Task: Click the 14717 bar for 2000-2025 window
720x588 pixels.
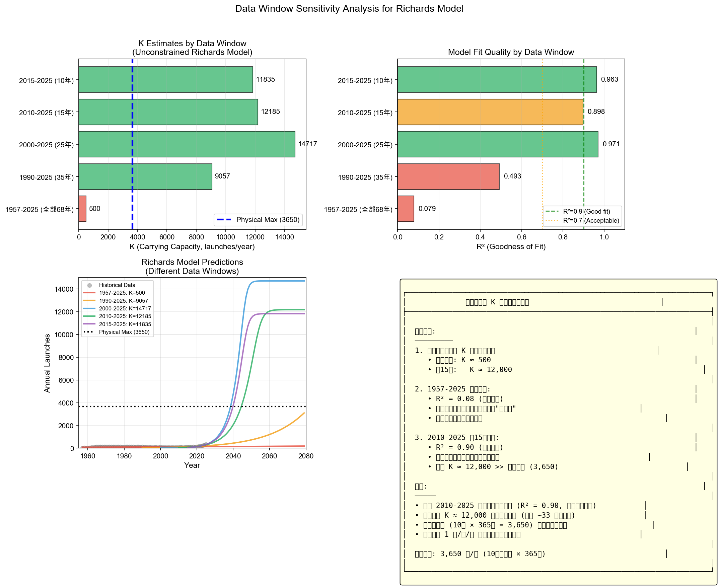Action: pos(187,144)
